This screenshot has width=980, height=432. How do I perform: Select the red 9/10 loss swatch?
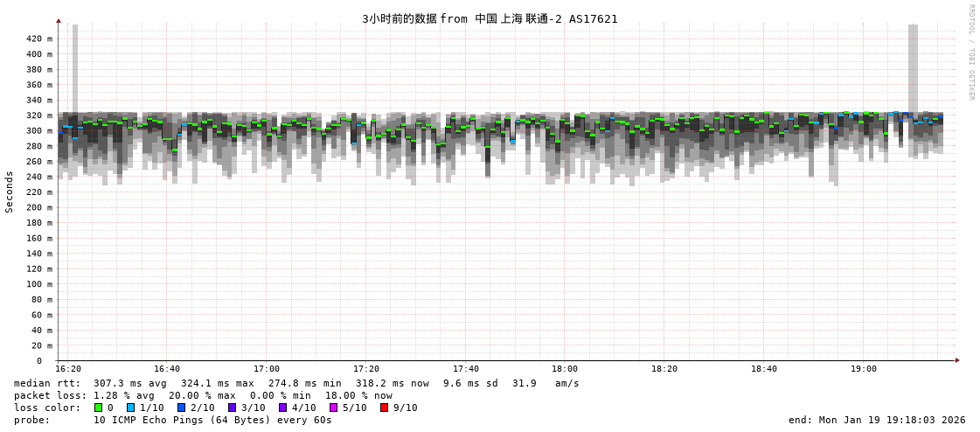click(x=384, y=408)
